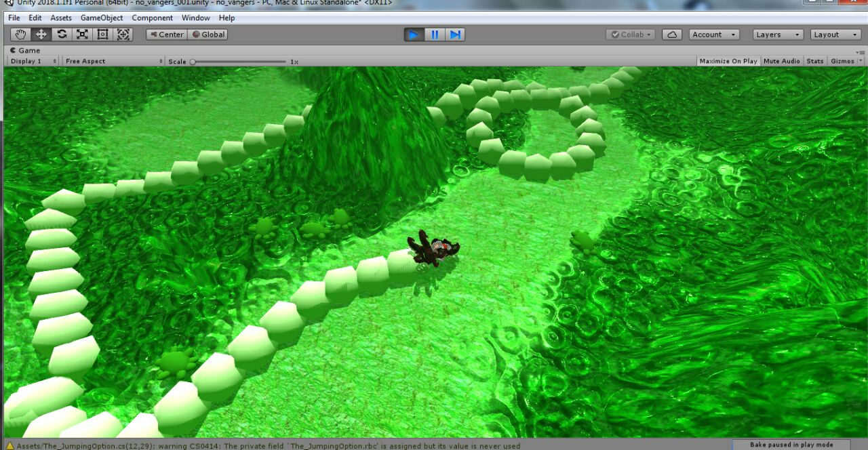The width and height of the screenshot is (868, 450).
Task: Click the CS0414 warning message in status bar
Action: pyautogui.click(x=269, y=446)
